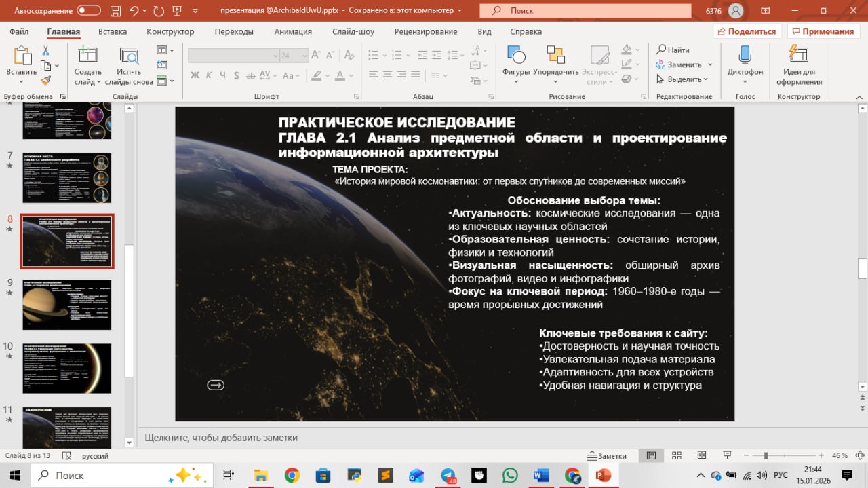Click the arrow shape on slide
868x488 pixels.
[216, 386]
